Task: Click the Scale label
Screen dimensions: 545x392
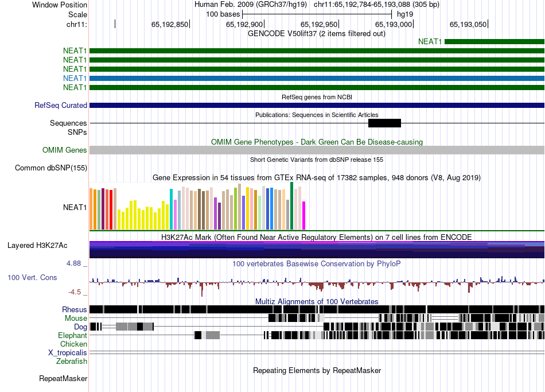Action: point(77,14)
